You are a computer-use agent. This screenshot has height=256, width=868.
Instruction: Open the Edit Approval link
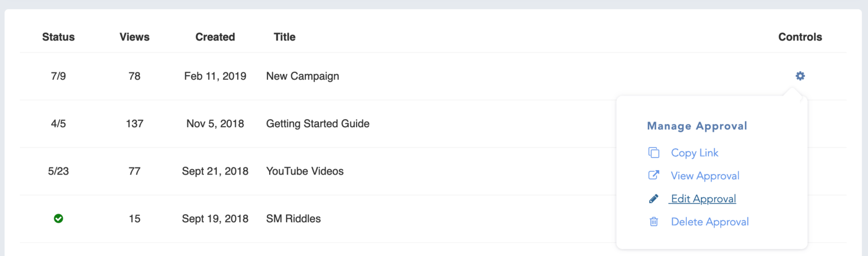click(703, 199)
